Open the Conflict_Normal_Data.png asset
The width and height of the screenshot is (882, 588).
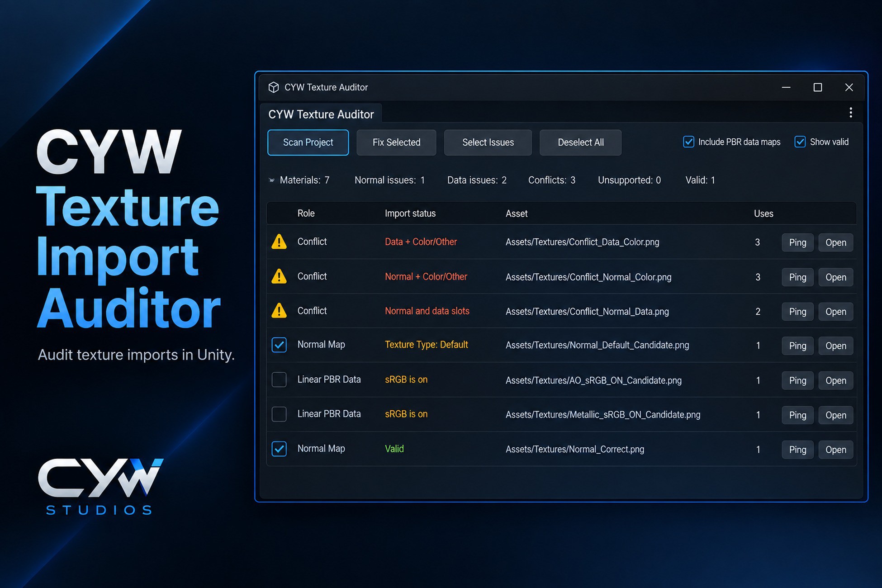[836, 312]
